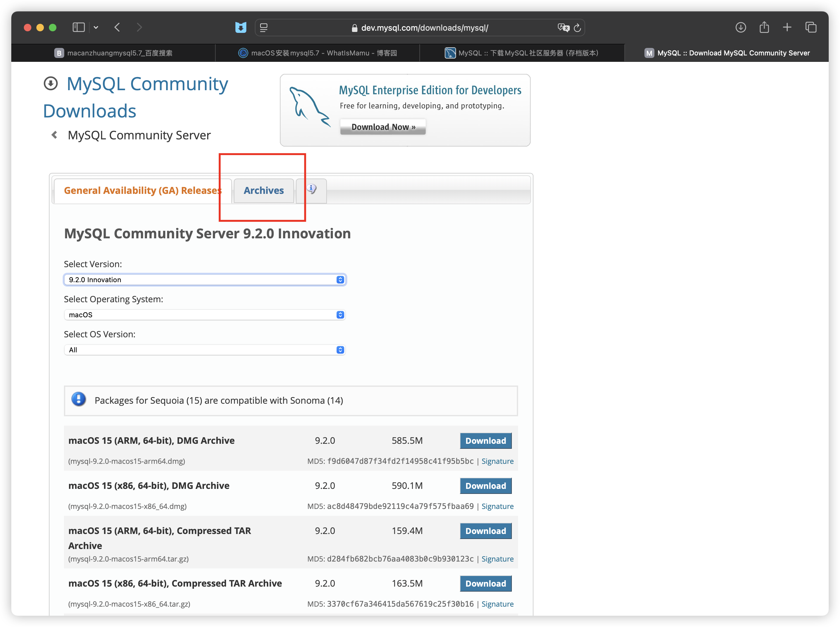Click the file name mysql-9.2.0-macos15-arm64.dmg
The image size is (840, 627).
pyautogui.click(x=126, y=461)
